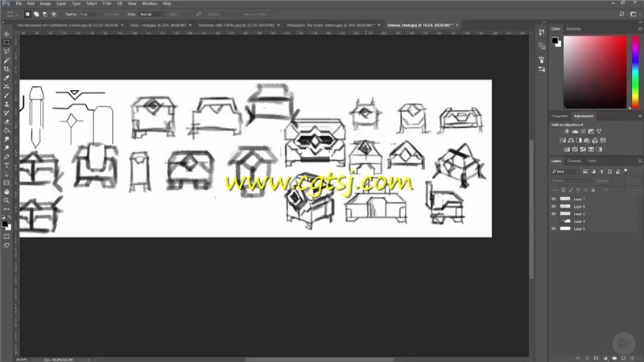This screenshot has height=362, width=644.
Task: Open the Color panel options menu
Action: click(x=640, y=29)
